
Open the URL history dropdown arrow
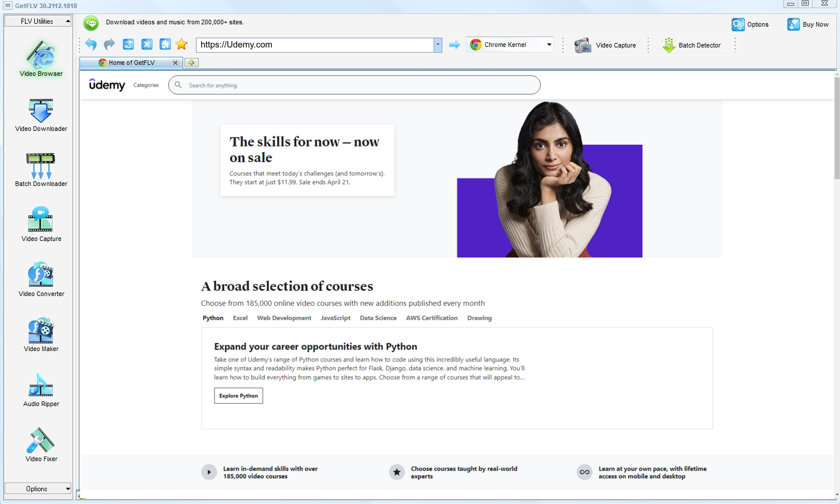click(438, 45)
